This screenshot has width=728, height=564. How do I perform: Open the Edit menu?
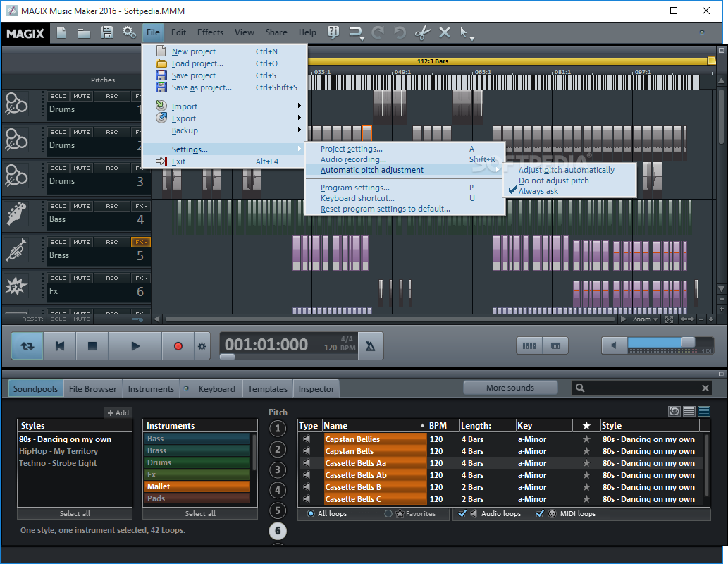click(x=178, y=32)
